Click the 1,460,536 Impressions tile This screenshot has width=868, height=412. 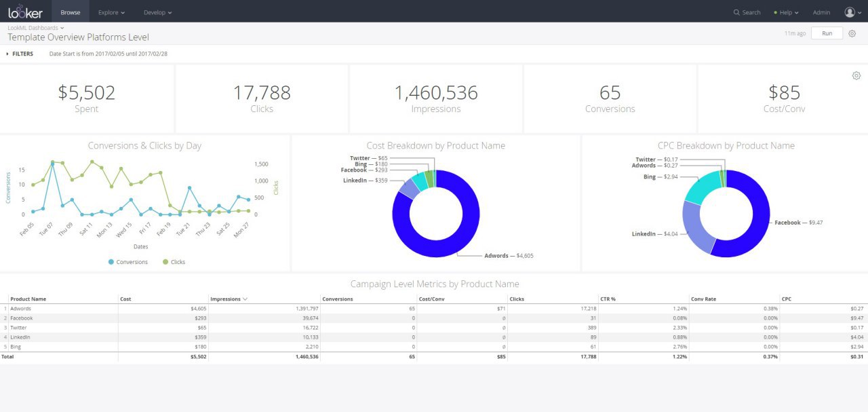pos(436,99)
